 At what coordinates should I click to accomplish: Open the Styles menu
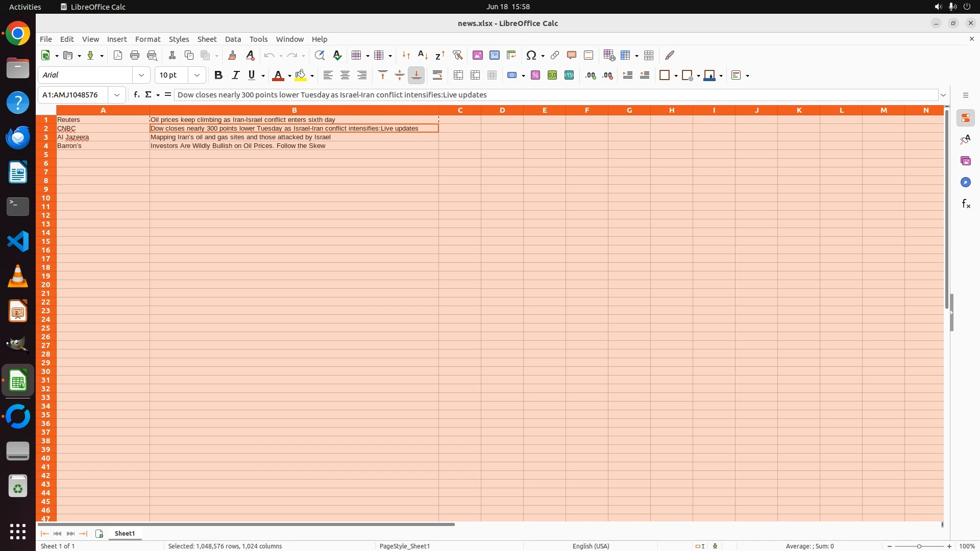coord(179,39)
